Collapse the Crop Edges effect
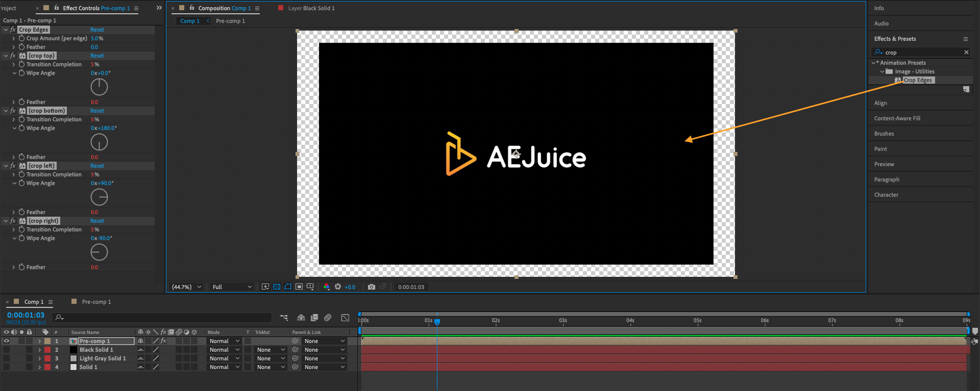This screenshot has height=391, width=980. tap(6, 30)
